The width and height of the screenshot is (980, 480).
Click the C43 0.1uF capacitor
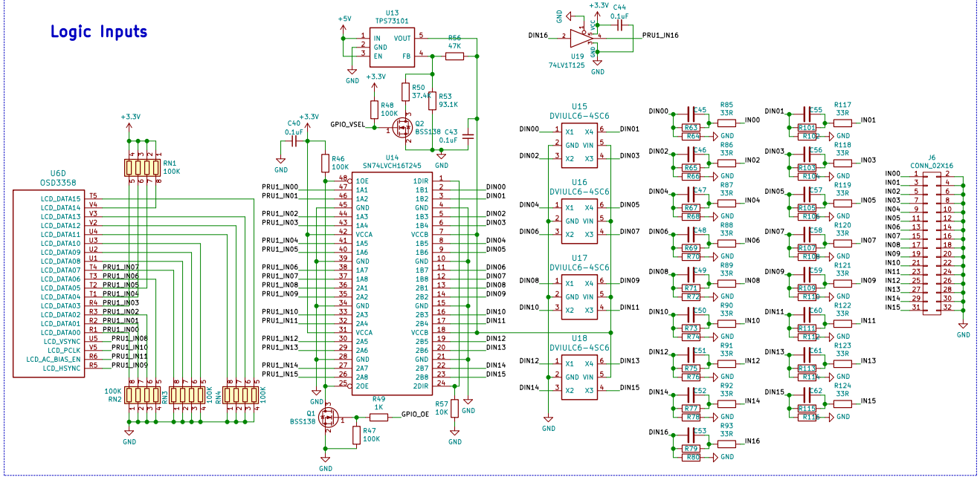click(468, 137)
